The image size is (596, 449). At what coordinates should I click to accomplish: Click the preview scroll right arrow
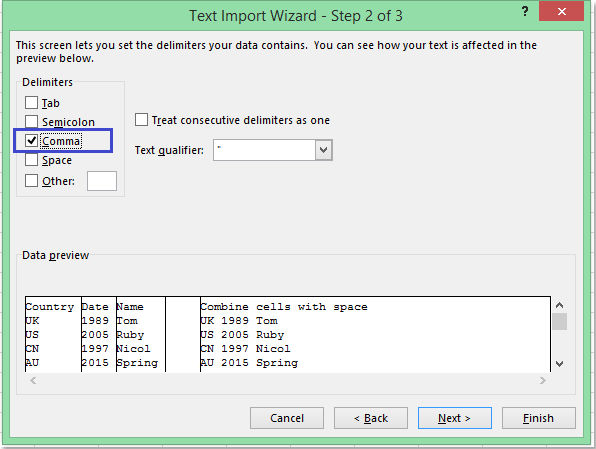coord(542,381)
